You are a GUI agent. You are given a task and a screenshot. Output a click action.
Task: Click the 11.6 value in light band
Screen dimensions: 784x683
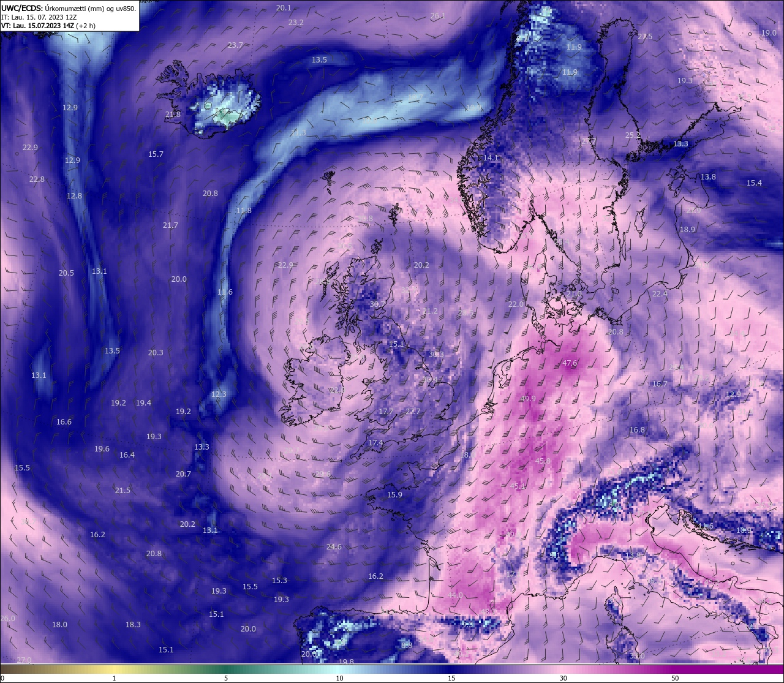pyautogui.click(x=225, y=292)
